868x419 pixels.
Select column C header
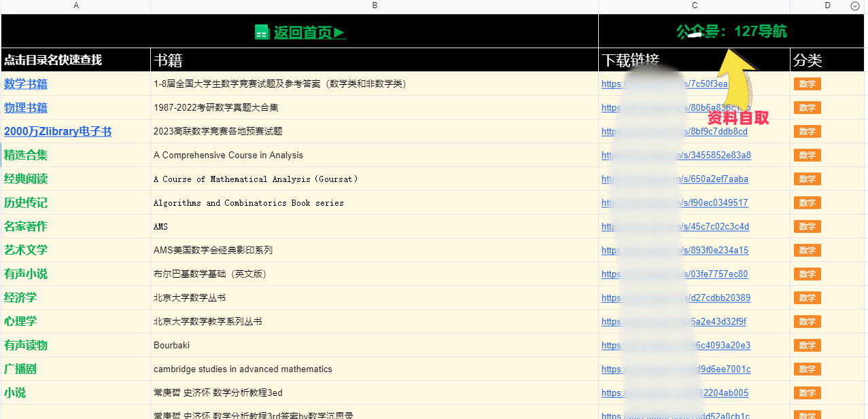(x=694, y=5)
